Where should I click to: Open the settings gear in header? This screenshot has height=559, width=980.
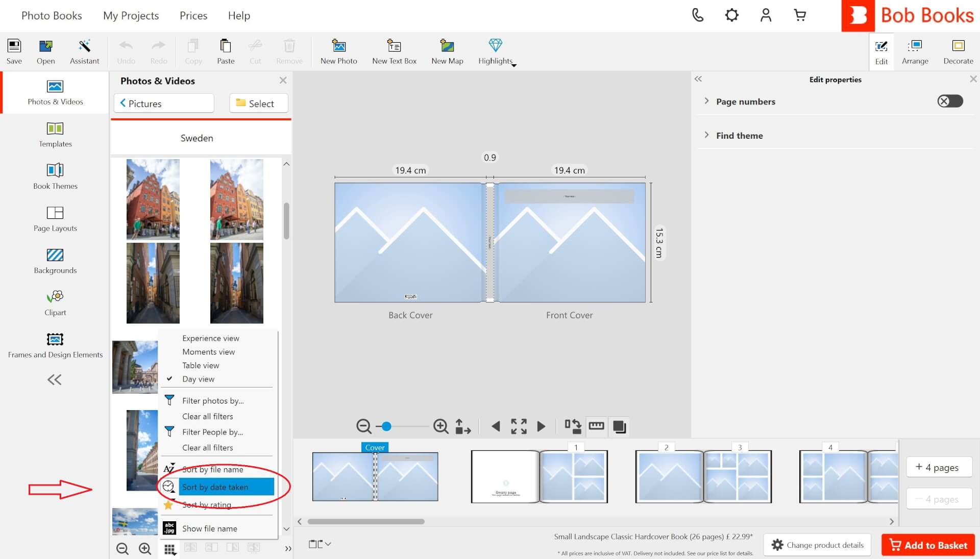click(731, 15)
